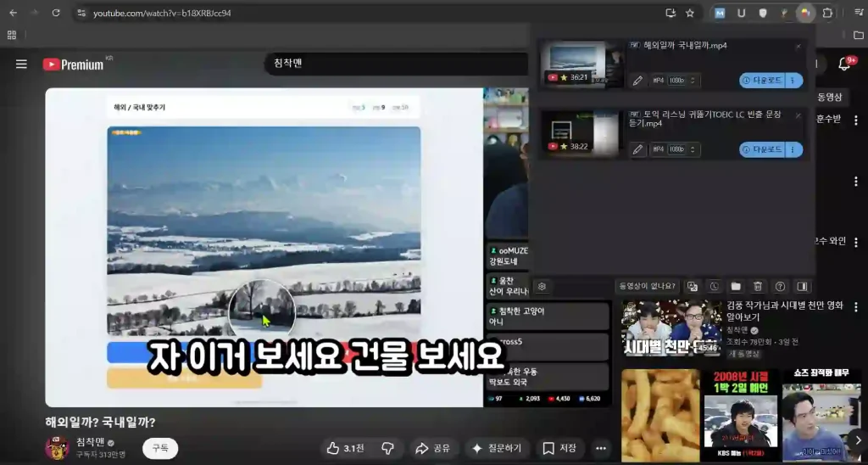Screen dimensions: 868x465
Task: Change quality dropdown for 해외일까 국내일까.mp4
Action: pyautogui.click(x=676, y=81)
